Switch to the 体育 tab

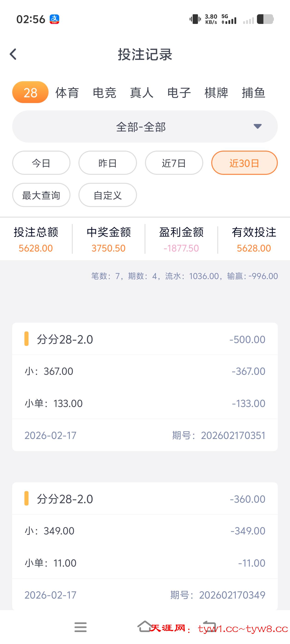click(67, 93)
